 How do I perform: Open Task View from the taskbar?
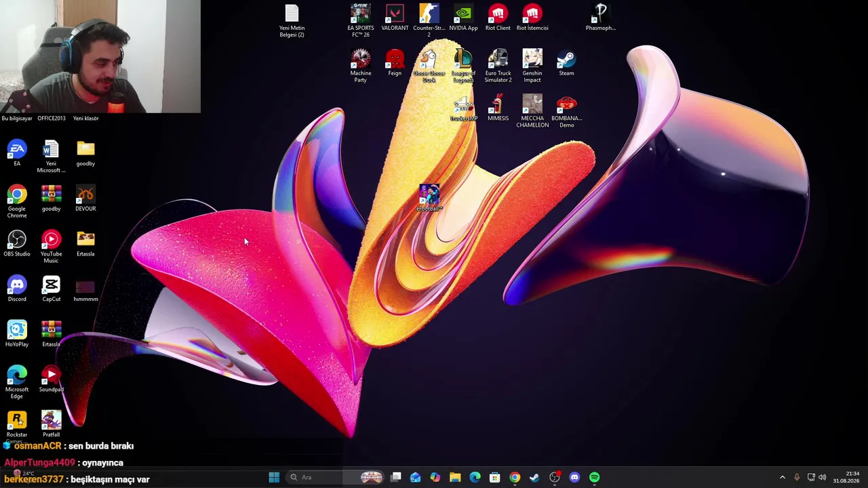pos(396,477)
